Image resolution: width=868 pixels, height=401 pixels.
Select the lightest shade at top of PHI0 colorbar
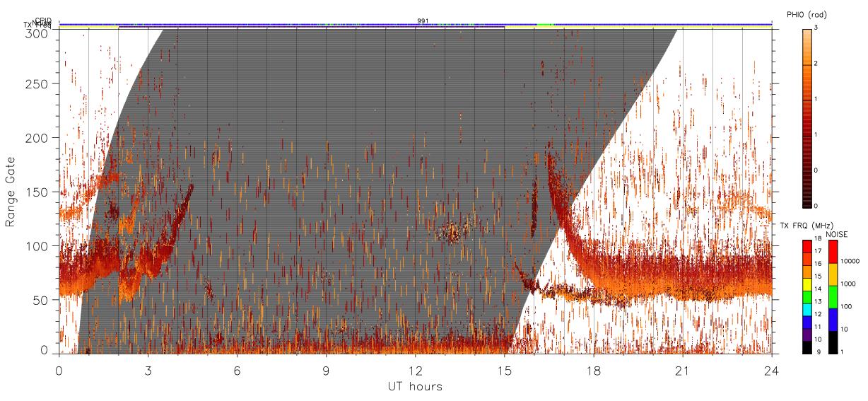coord(807,31)
